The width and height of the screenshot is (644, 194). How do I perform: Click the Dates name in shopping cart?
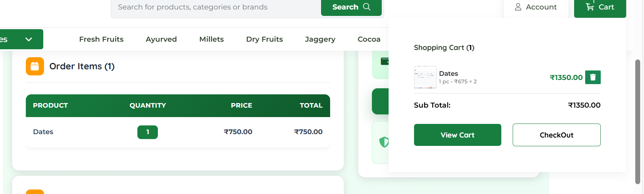pyautogui.click(x=449, y=74)
